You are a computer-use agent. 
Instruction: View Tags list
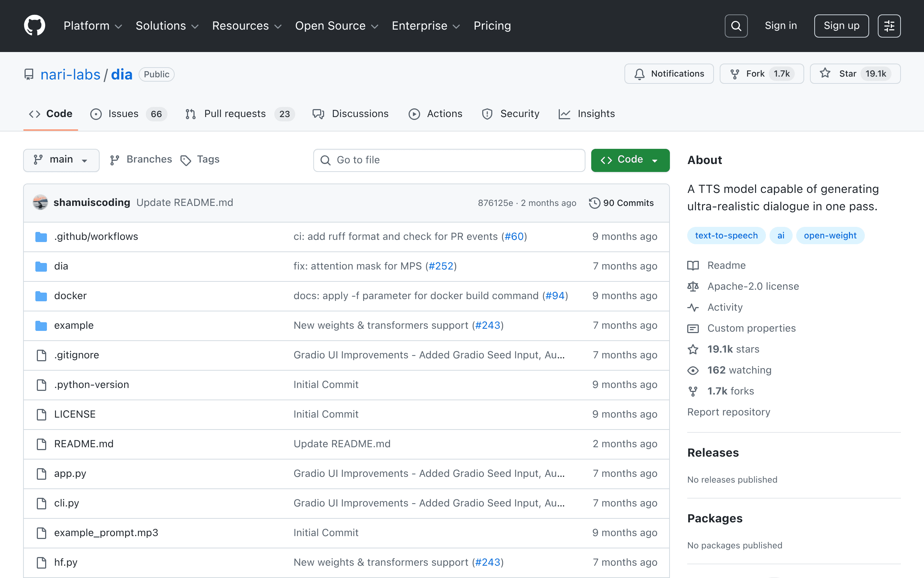(200, 159)
